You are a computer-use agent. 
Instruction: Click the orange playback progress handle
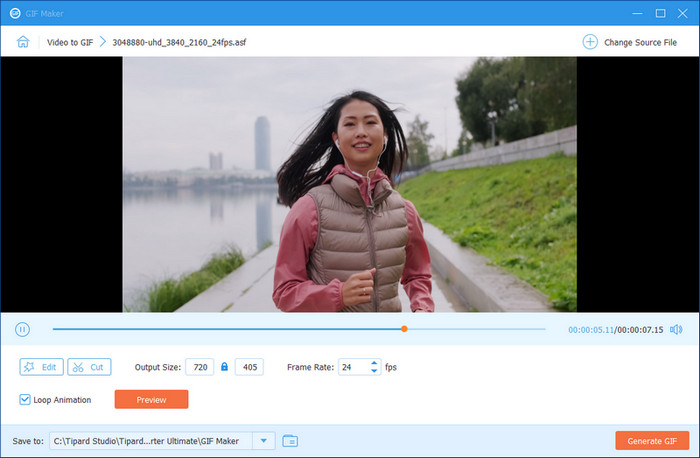[x=404, y=329]
